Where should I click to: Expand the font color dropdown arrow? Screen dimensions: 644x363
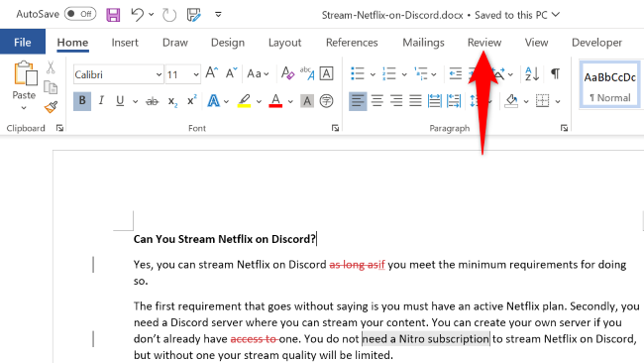point(290,101)
